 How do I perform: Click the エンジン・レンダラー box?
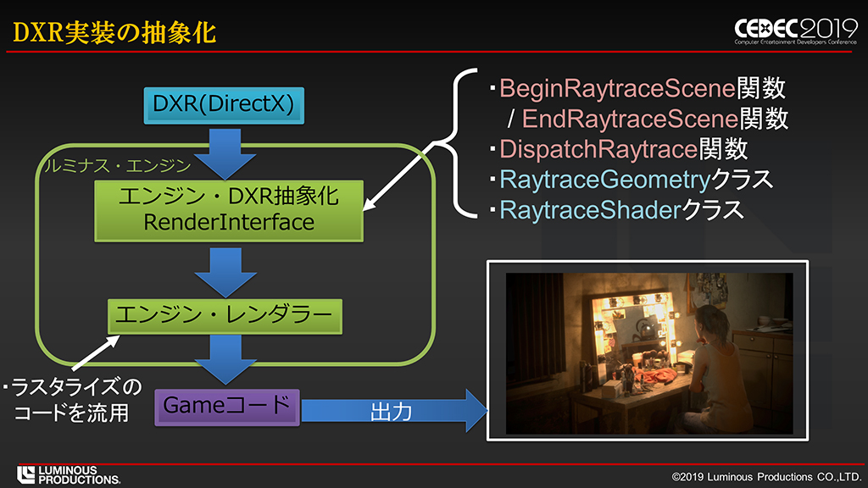point(225,316)
